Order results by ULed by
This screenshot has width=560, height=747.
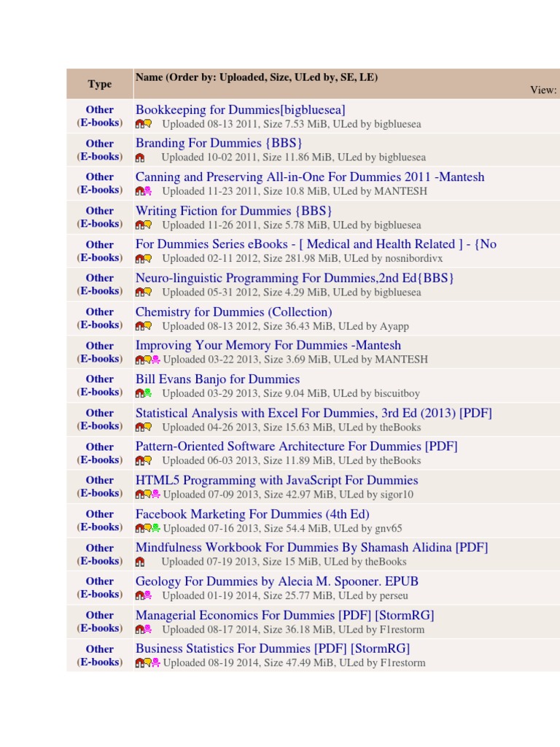(x=314, y=77)
